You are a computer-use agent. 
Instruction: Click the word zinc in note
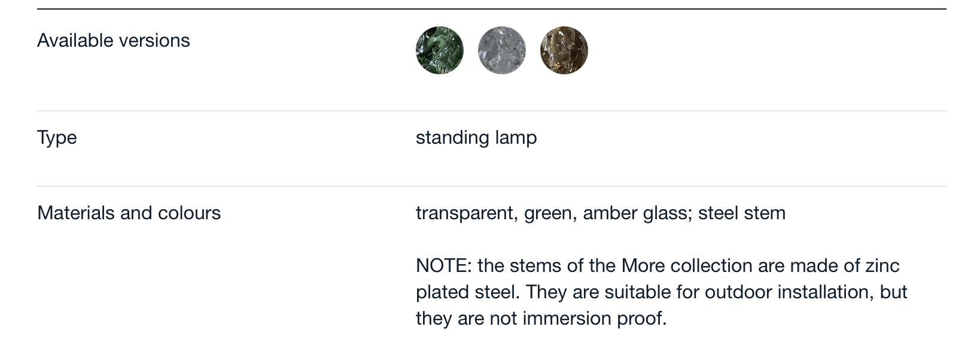click(882, 266)
